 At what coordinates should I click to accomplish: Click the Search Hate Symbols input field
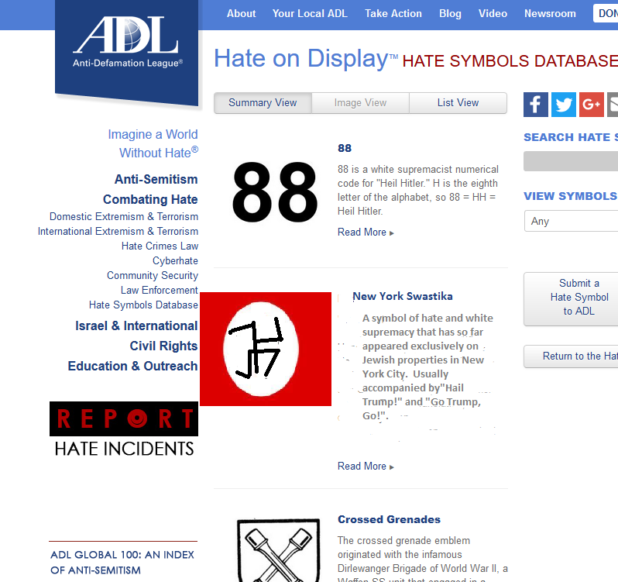click(571, 161)
